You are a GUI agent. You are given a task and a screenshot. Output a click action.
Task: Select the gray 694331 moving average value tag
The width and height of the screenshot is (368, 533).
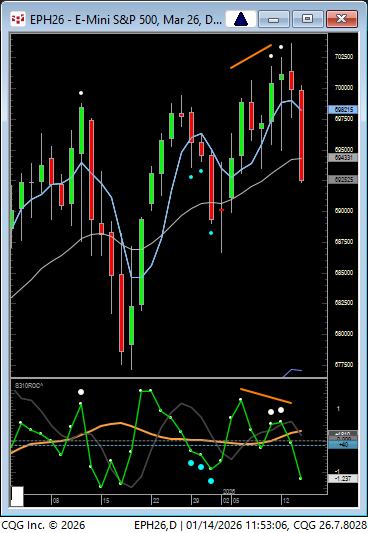point(343,158)
